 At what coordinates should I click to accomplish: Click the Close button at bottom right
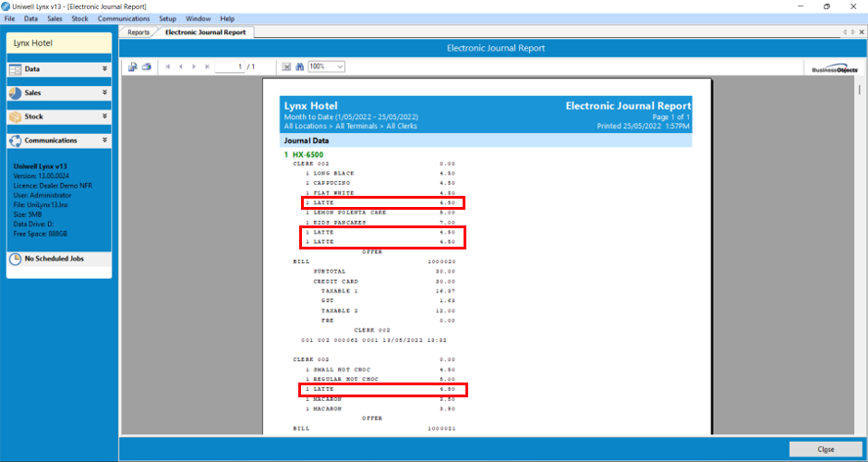click(x=826, y=449)
